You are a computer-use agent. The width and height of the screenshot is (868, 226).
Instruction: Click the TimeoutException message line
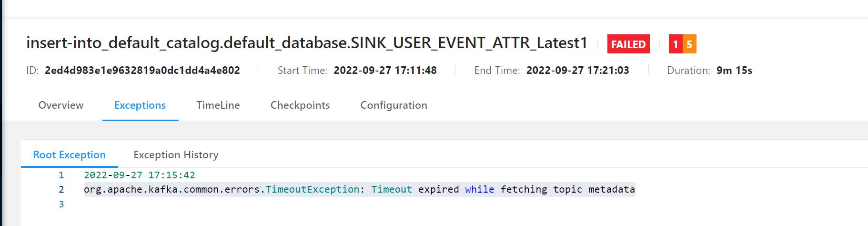(359, 190)
